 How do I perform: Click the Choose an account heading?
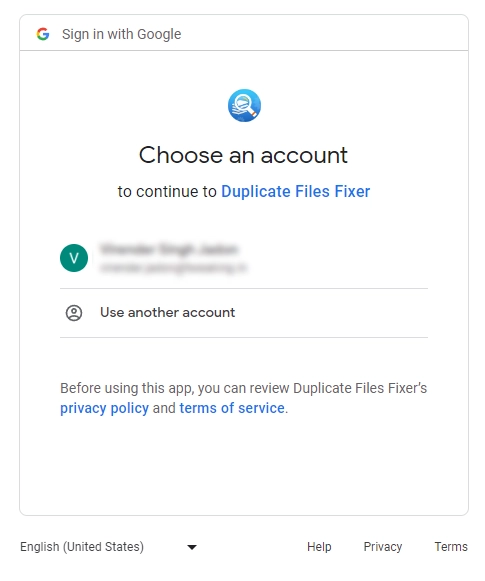pos(243,155)
